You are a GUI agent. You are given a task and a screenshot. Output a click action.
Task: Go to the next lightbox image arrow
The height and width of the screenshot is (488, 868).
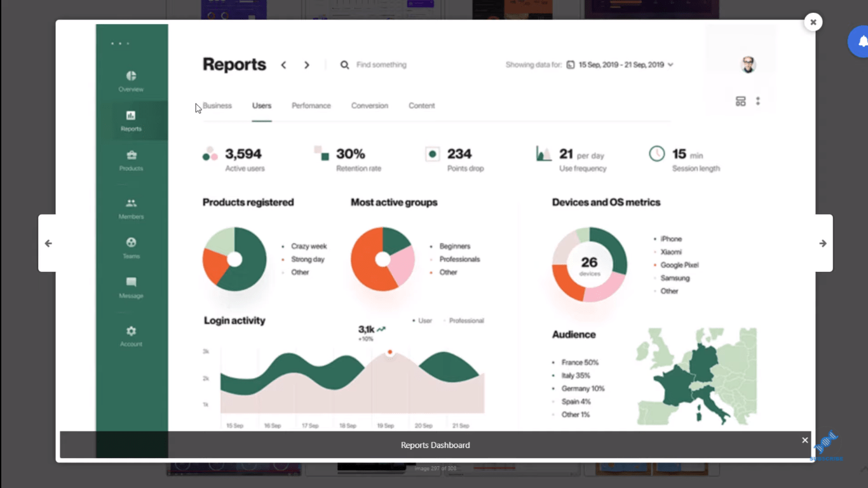click(823, 243)
